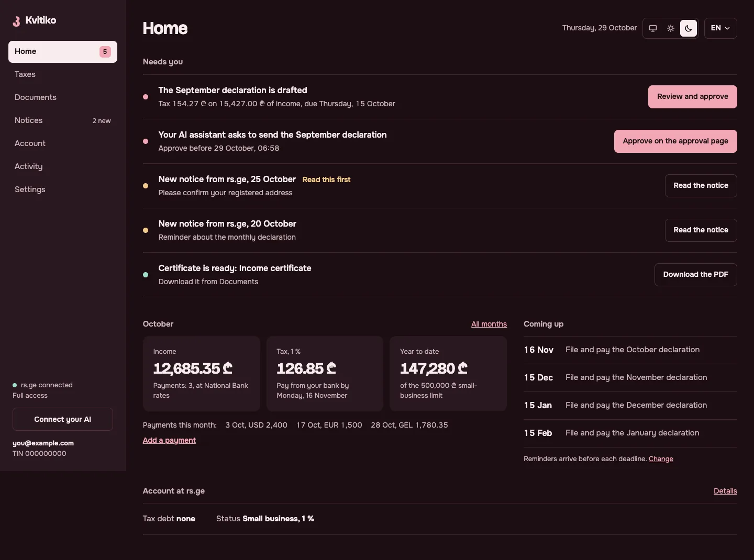Click "rs.ge connected" status text
Viewport: 754px width, 560px height.
47,385
